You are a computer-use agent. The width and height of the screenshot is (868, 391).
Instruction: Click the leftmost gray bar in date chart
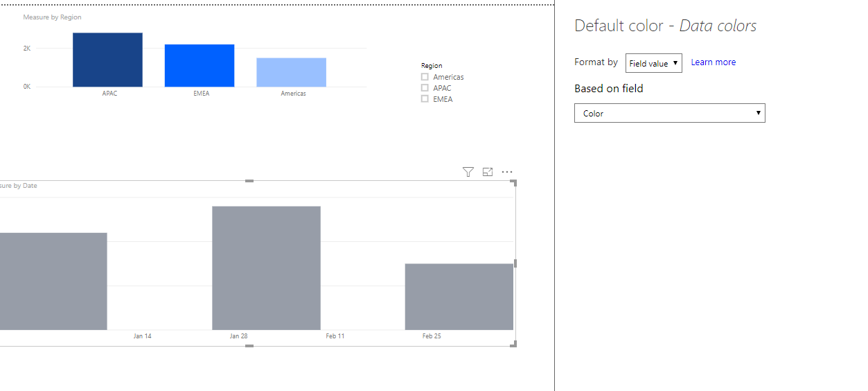(x=53, y=281)
